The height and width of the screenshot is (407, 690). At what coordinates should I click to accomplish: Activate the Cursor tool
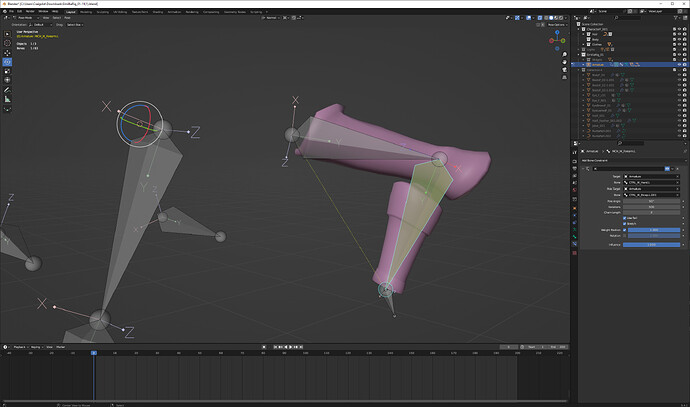click(7, 43)
